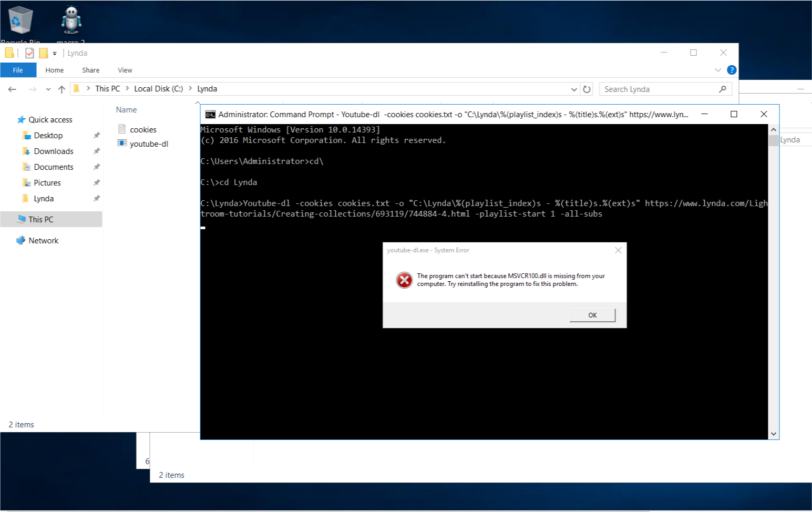Select Desktop in the navigation pane

pos(48,136)
